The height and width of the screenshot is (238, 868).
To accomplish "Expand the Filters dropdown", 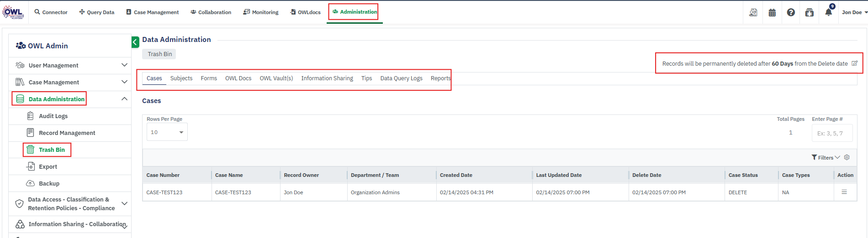I will tap(826, 157).
